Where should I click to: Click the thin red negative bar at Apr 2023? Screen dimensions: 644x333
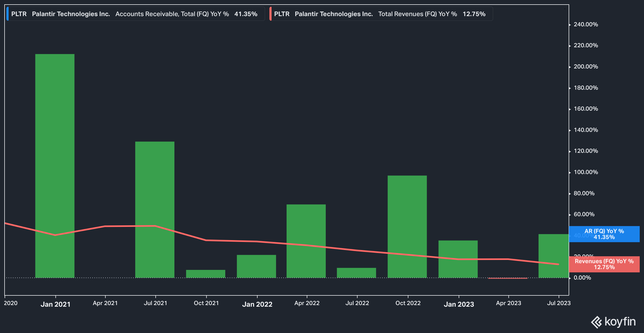(508, 278)
